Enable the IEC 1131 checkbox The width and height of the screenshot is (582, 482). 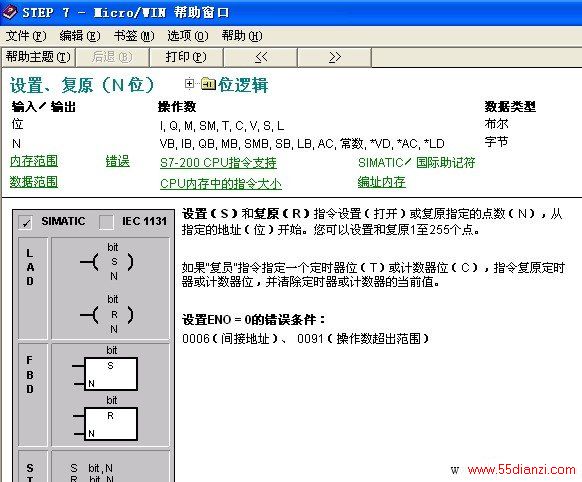[x=106, y=222]
